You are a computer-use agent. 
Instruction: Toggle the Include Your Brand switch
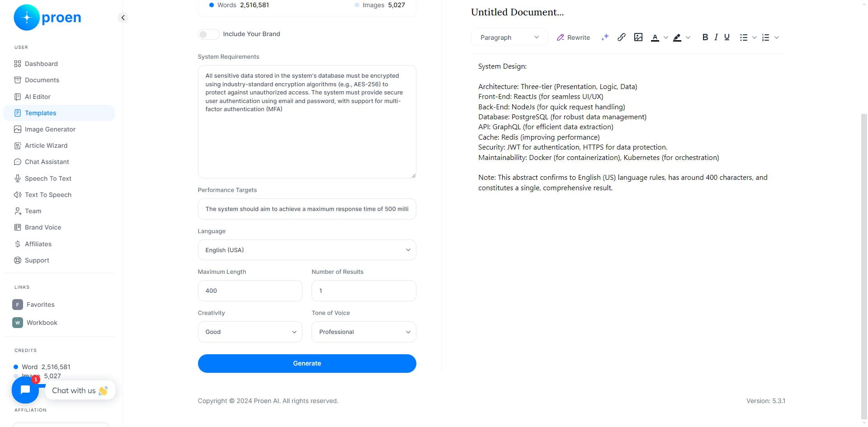[208, 34]
